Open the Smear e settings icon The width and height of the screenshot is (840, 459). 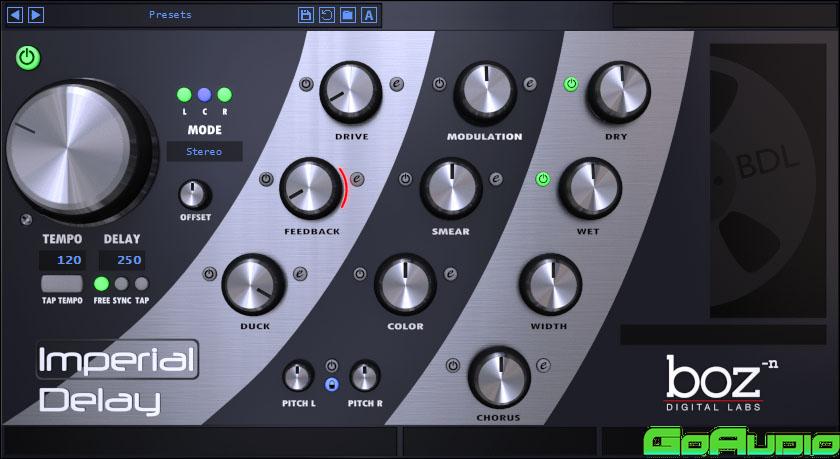click(496, 179)
